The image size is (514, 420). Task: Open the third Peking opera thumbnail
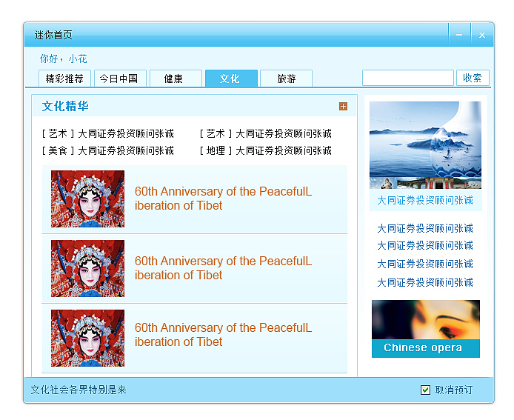coord(87,338)
